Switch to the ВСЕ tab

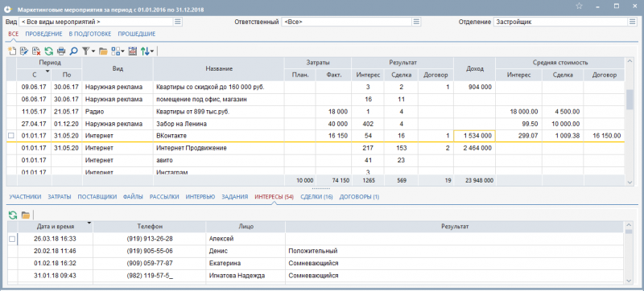[13, 34]
